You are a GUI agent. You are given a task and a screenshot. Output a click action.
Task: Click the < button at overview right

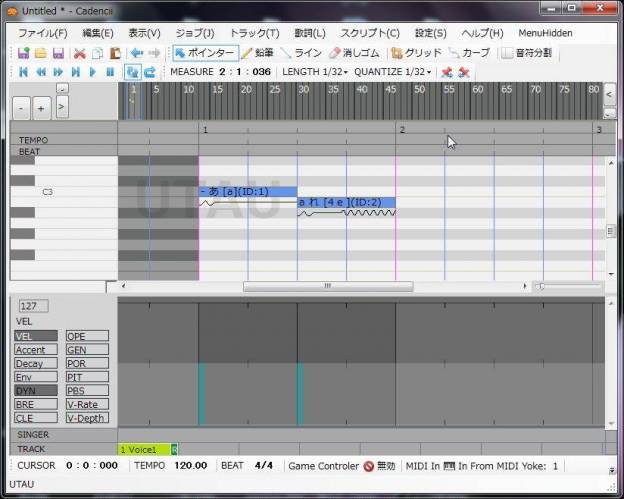tap(609, 94)
